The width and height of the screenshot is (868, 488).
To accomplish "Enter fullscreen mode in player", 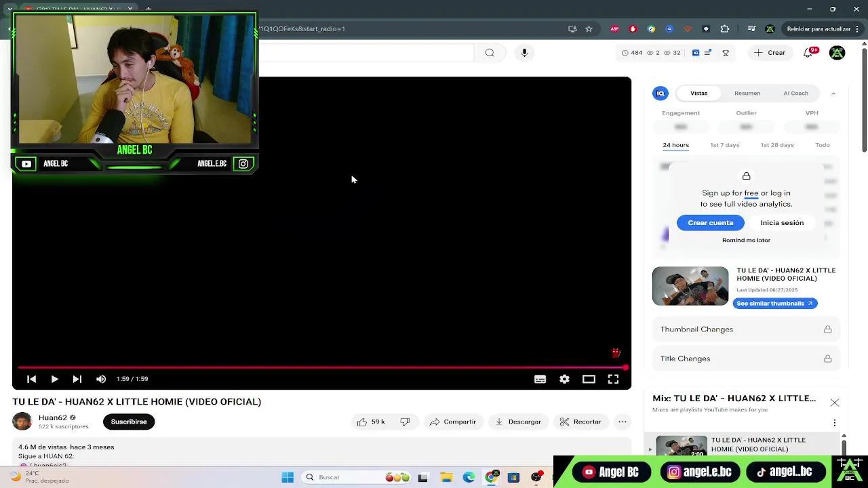I will 613,379.
